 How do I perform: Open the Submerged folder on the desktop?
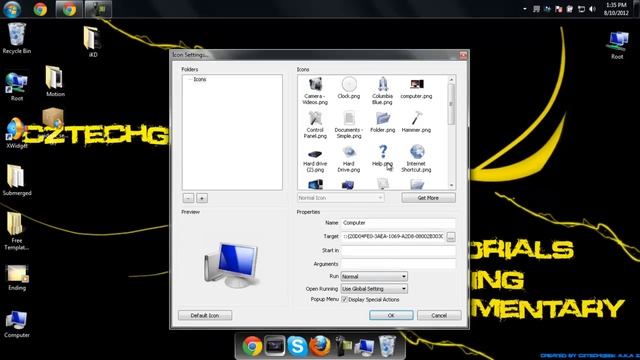(x=16, y=180)
